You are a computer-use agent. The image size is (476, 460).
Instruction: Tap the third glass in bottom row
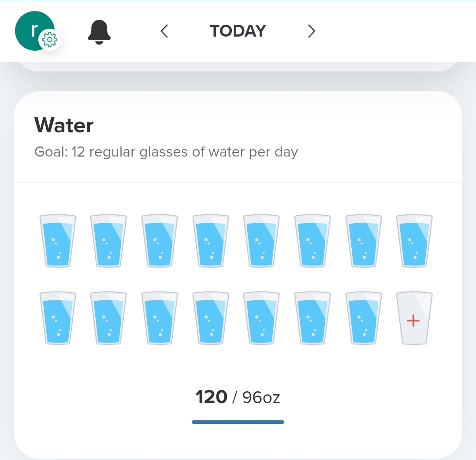(x=160, y=318)
